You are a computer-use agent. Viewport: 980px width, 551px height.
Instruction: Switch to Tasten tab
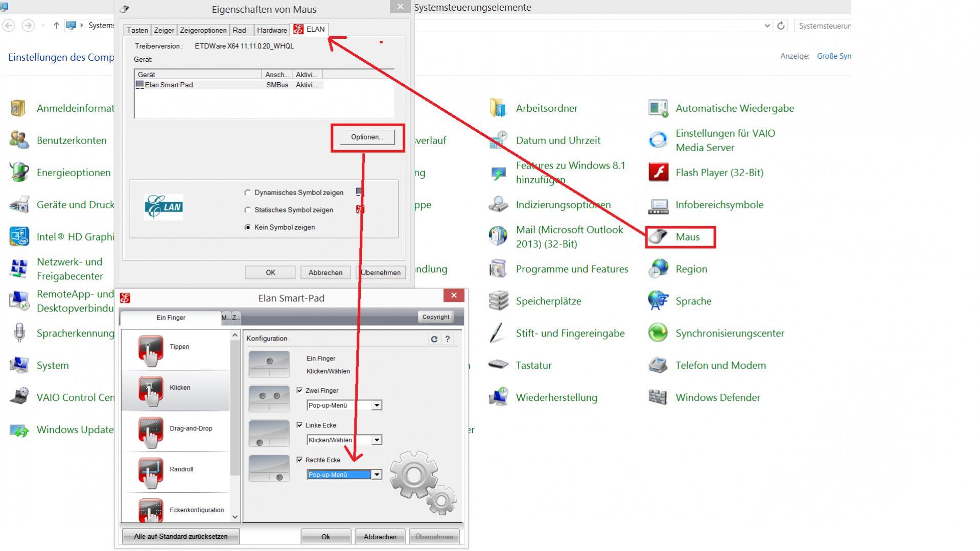137,30
